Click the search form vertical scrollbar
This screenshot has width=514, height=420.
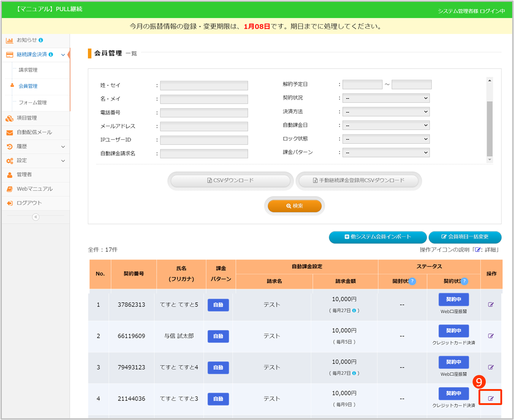coord(489,128)
